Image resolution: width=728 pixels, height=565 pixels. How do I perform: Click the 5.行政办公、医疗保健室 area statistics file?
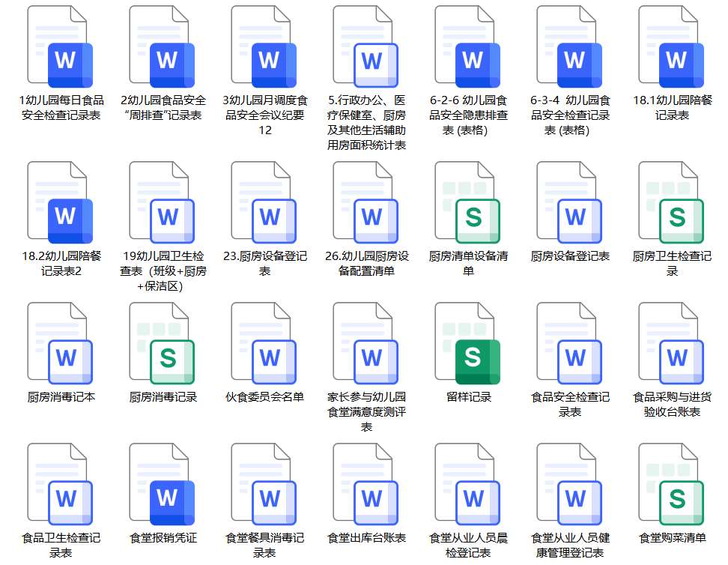tap(365, 46)
